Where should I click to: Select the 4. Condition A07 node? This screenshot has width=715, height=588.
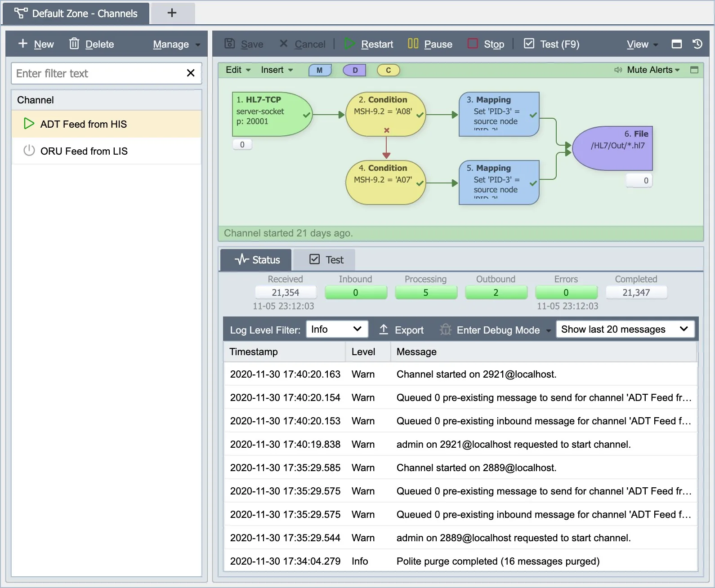tap(385, 183)
